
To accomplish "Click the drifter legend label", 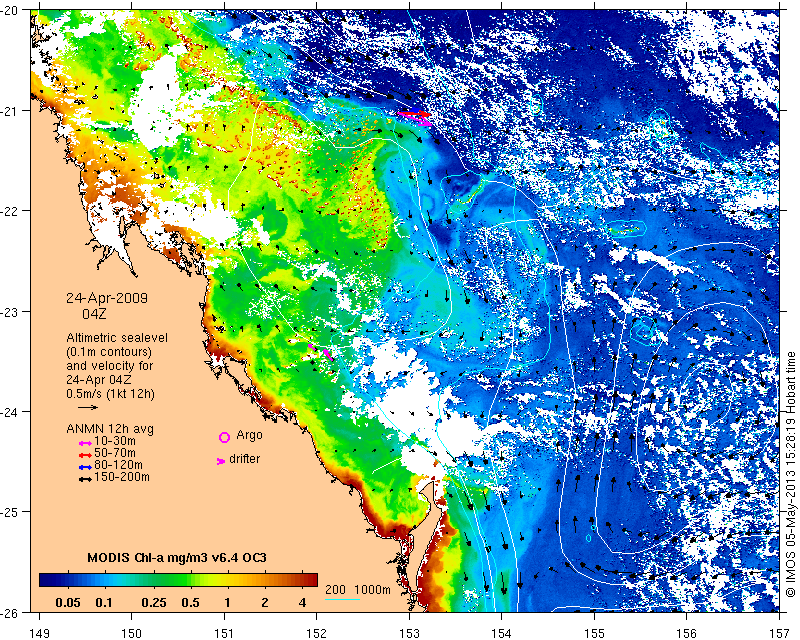I will [244, 459].
